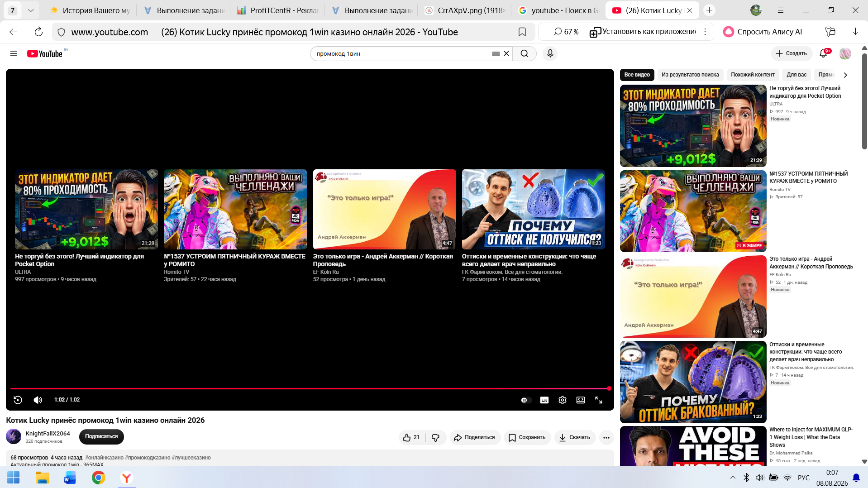Screen dimensions: 868x488
Task: Clear the search query with the X
Action: (506, 53)
